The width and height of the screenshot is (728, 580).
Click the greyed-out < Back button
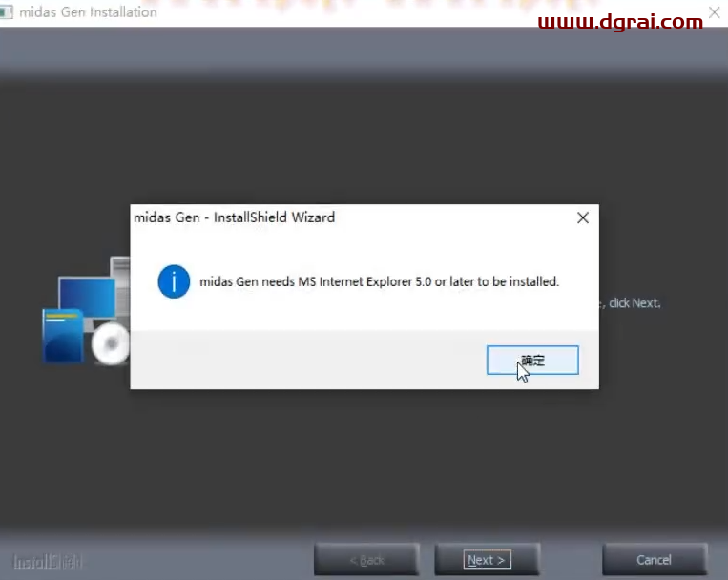366,560
